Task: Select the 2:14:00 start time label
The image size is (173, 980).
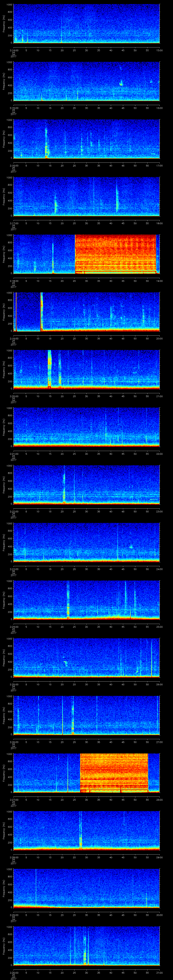Action: point(13,50)
